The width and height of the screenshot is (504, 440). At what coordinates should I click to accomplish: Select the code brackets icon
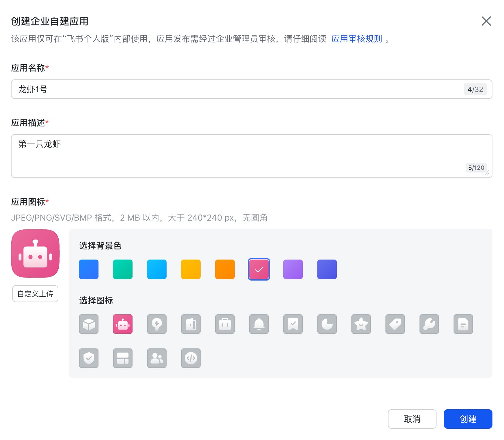coord(191,358)
